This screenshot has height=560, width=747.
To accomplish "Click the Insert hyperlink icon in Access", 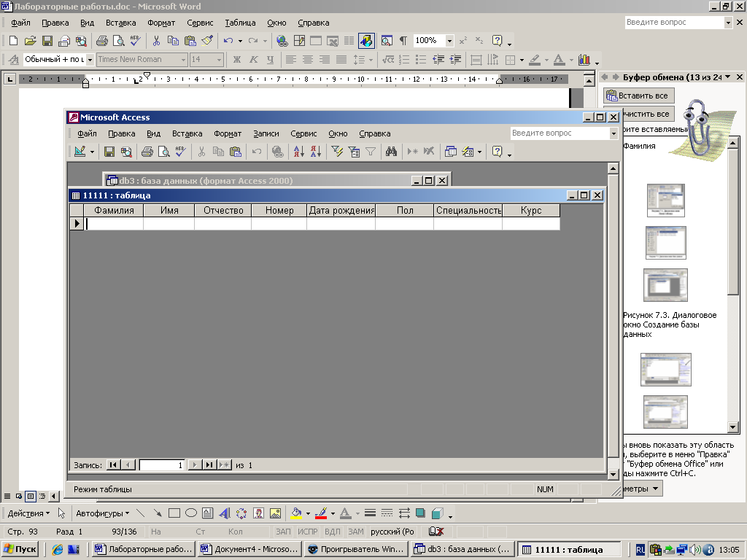I will [x=277, y=152].
